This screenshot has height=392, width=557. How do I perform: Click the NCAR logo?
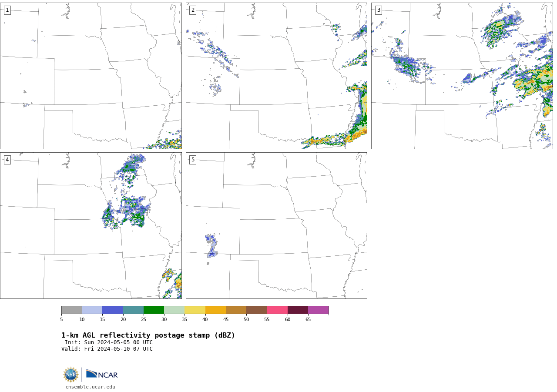click(x=102, y=375)
